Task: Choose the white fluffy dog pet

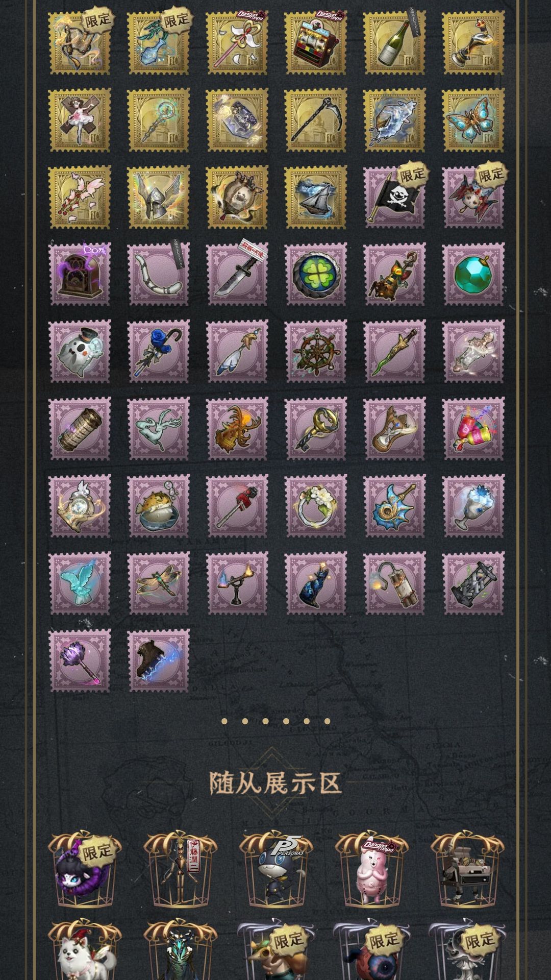Action: pyautogui.click(x=85, y=950)
